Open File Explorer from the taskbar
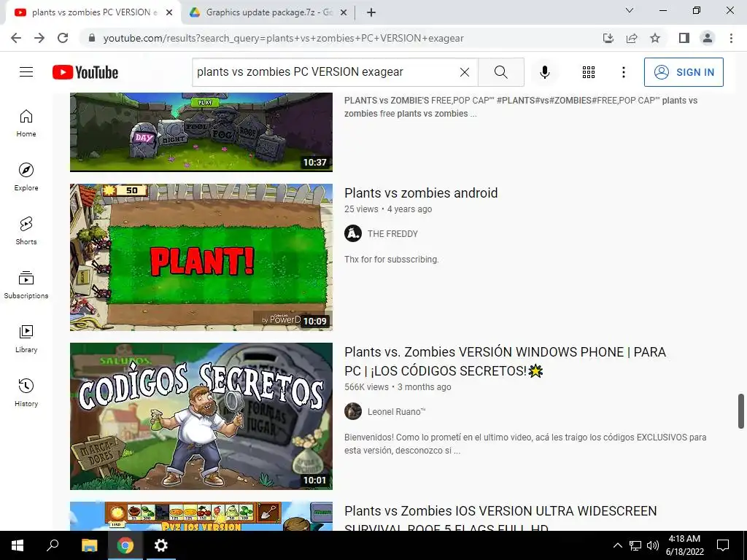 pyautogui.click(x=89, y=545)
